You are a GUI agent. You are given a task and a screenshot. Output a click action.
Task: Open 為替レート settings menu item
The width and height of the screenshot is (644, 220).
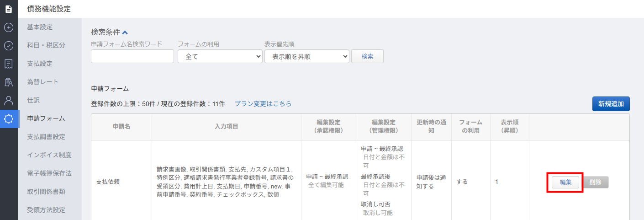point(43,82)
